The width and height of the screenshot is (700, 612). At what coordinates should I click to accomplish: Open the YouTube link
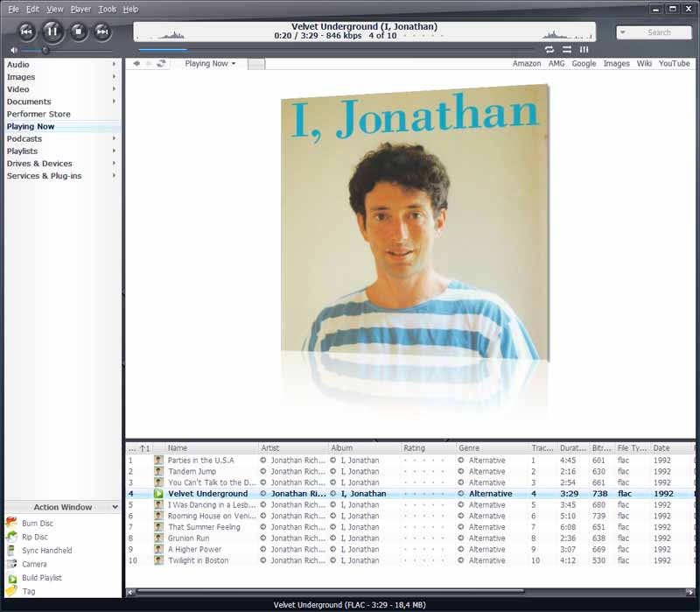tap(674, 63)
